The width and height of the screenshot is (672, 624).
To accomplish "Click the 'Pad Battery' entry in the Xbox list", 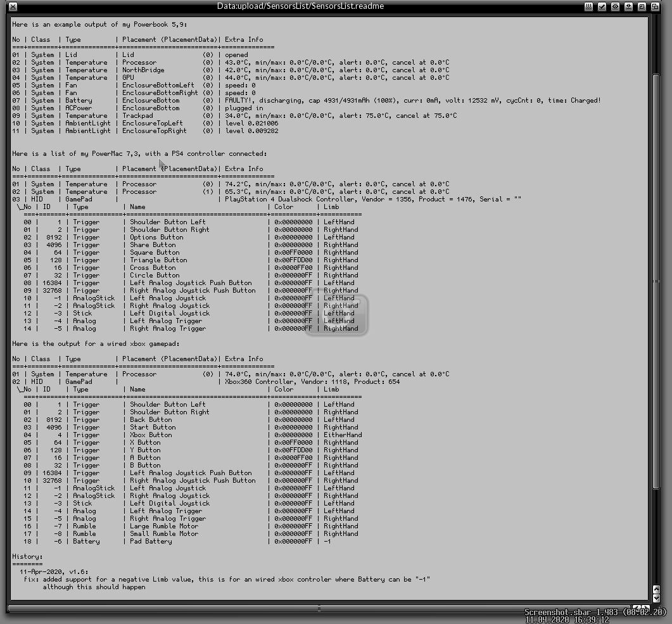I will click(151, 542).
